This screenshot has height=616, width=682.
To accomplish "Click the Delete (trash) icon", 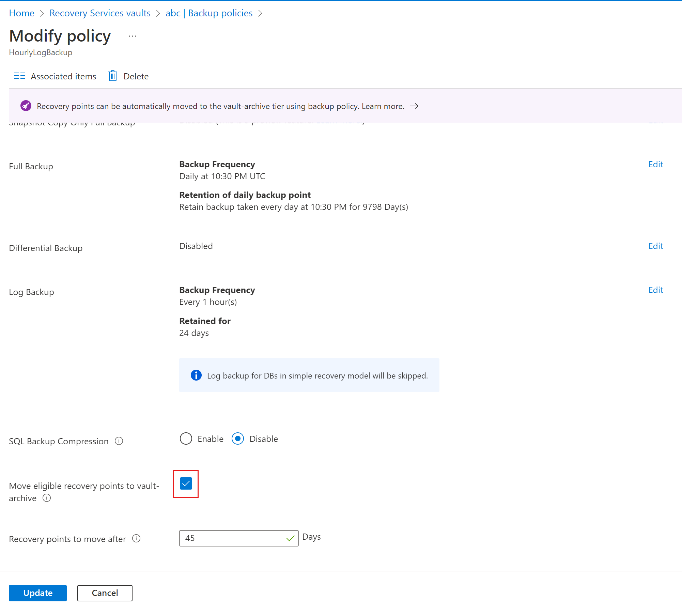I will coord(112,75).
